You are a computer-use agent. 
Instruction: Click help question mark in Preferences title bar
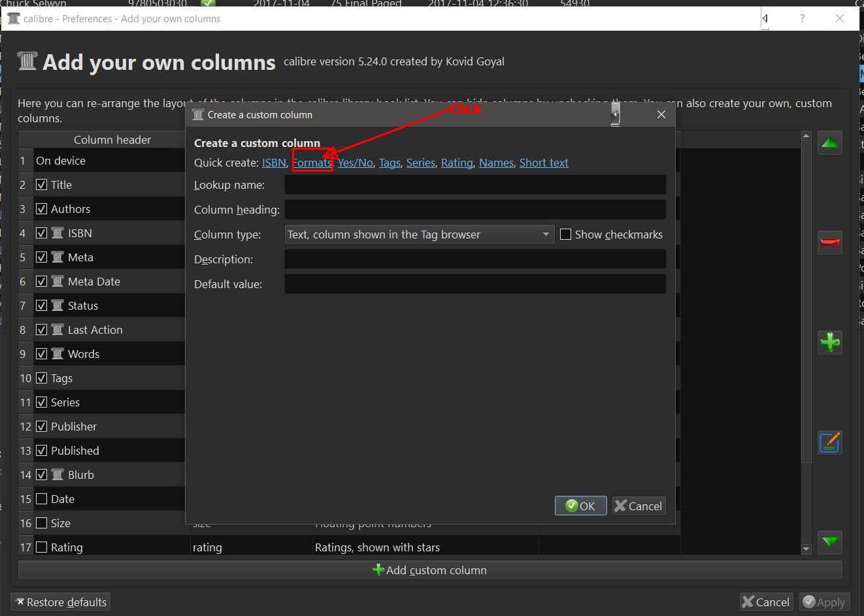coord(802,18)
